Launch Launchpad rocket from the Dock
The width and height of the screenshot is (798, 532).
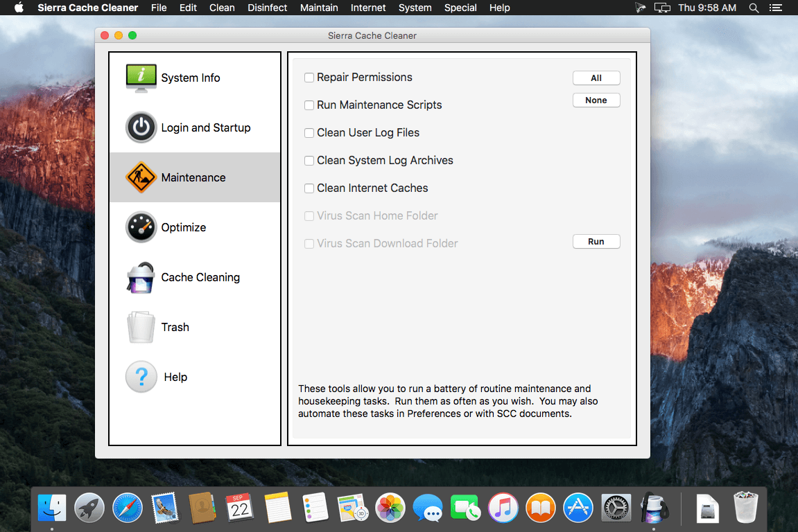pyautogui.click(x=89, y=508)
